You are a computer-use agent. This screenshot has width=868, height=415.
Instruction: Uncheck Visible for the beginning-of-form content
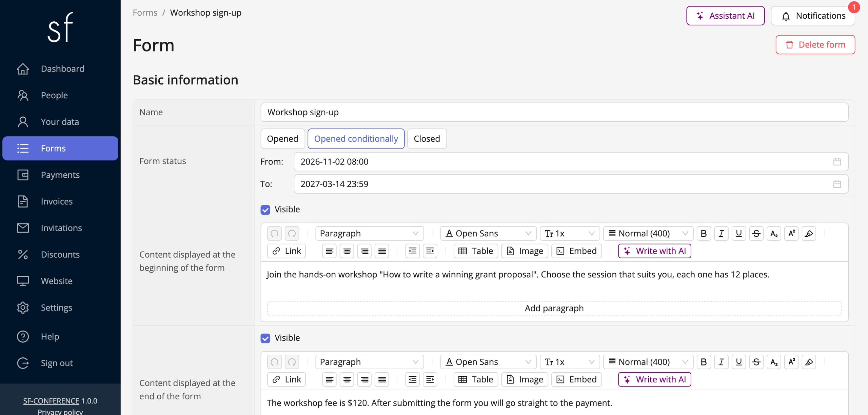tap(265, 210)
